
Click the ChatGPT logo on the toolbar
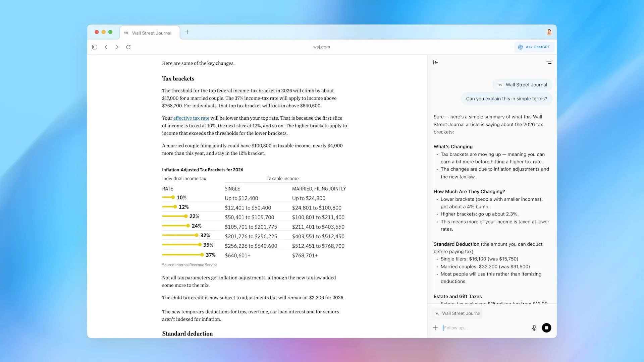[520, 47]
